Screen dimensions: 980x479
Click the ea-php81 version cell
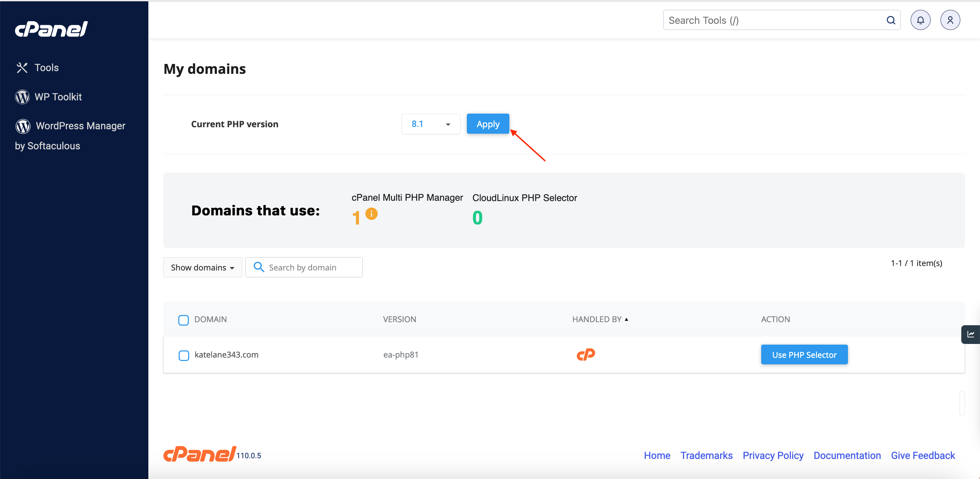click(x=401, y=354)
